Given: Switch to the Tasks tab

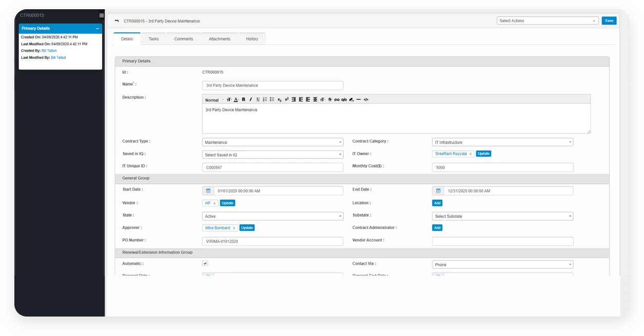Looking at the screenshot, I should tap(153, 39).
